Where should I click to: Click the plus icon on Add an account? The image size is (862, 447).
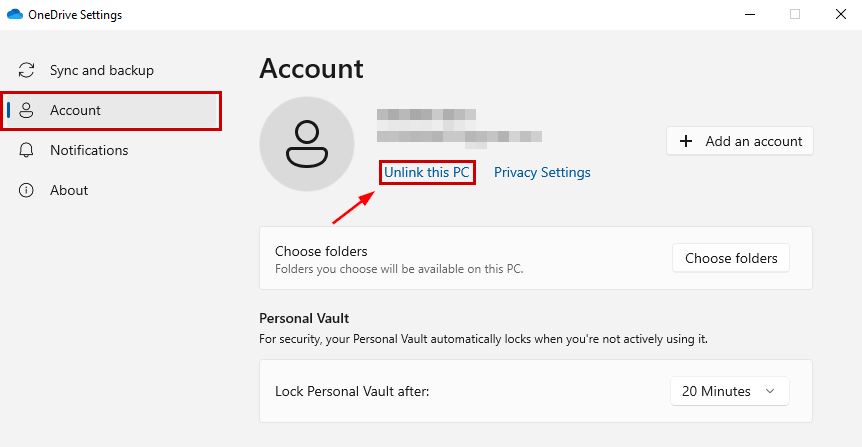pos(686,142)
